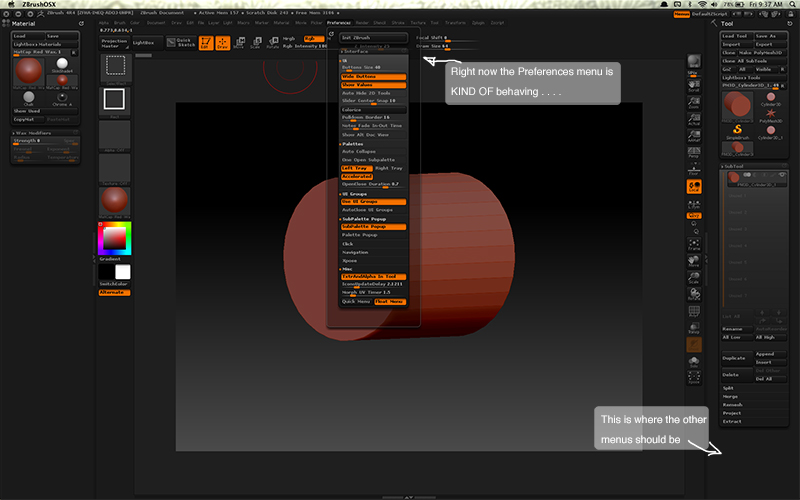Screen dimensions: 800x500
Task: Open the stroke type selector square icon
Action: [114, 100]
